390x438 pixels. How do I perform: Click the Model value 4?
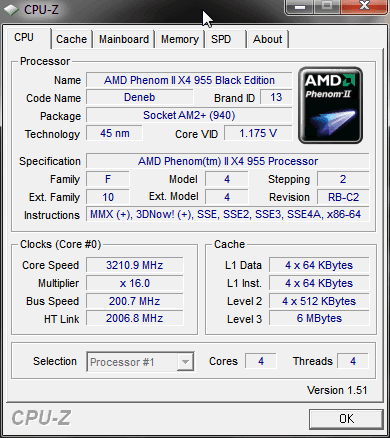pos(227,179)
